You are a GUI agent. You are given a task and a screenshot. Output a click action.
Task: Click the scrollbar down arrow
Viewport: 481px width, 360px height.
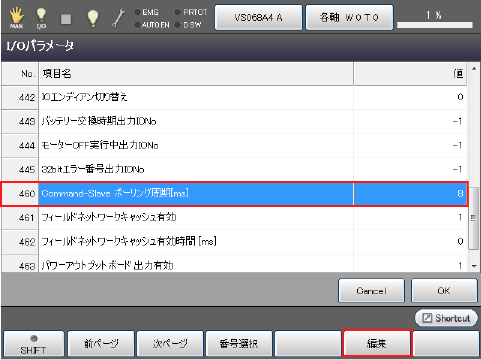(474, 266)
